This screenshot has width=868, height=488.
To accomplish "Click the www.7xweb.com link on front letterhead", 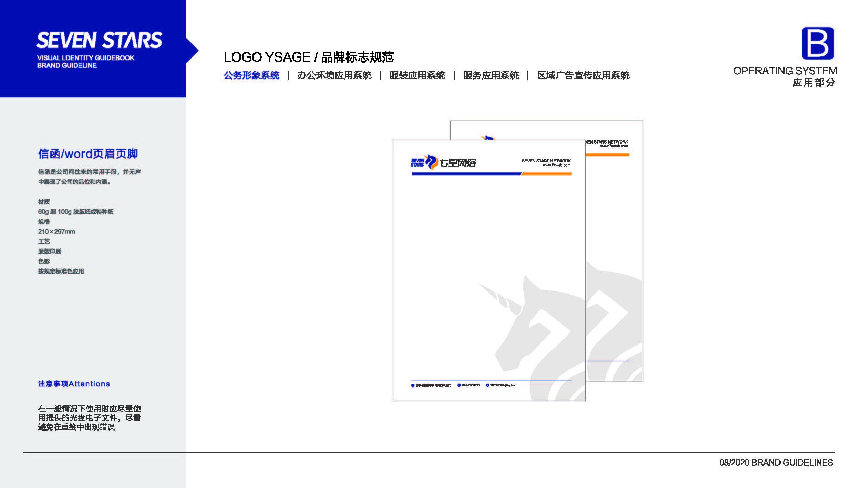I will point(556,165).
